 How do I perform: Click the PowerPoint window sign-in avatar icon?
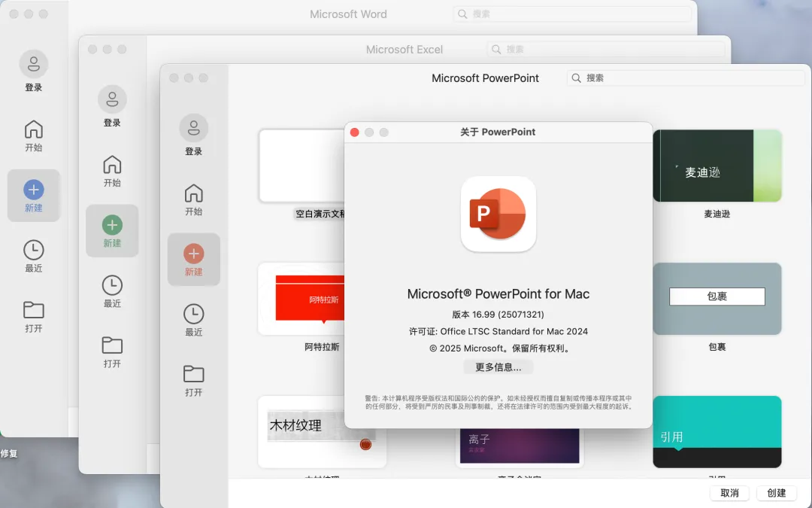[194, 128]
